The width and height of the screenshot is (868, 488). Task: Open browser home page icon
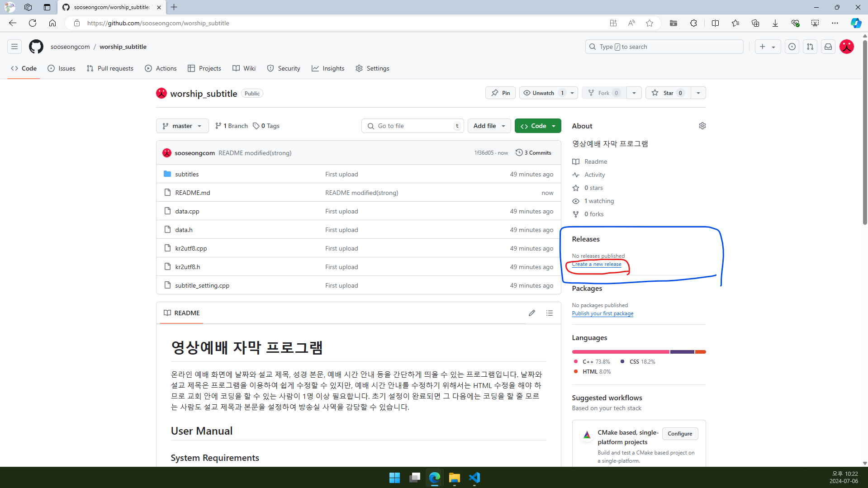52,23
